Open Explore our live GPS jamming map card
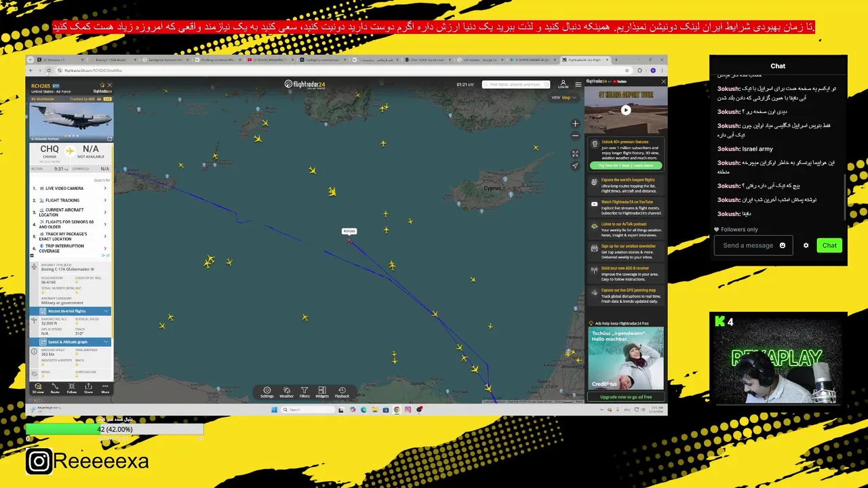Image resolution: width=868 pixels, height=488 pixels. tap(626, 296)
